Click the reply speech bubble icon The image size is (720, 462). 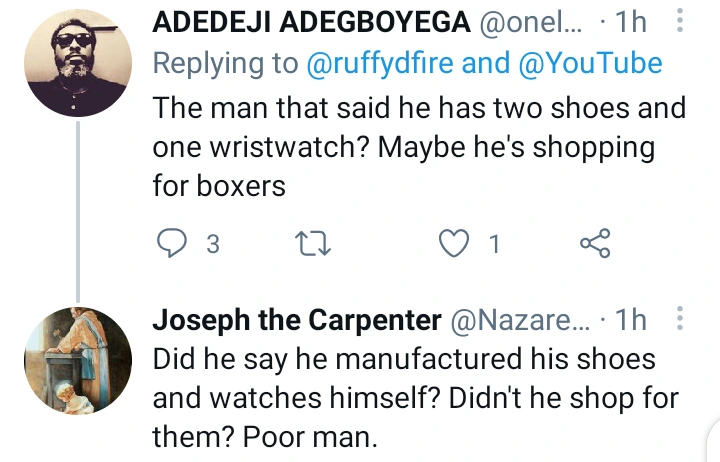174,243
